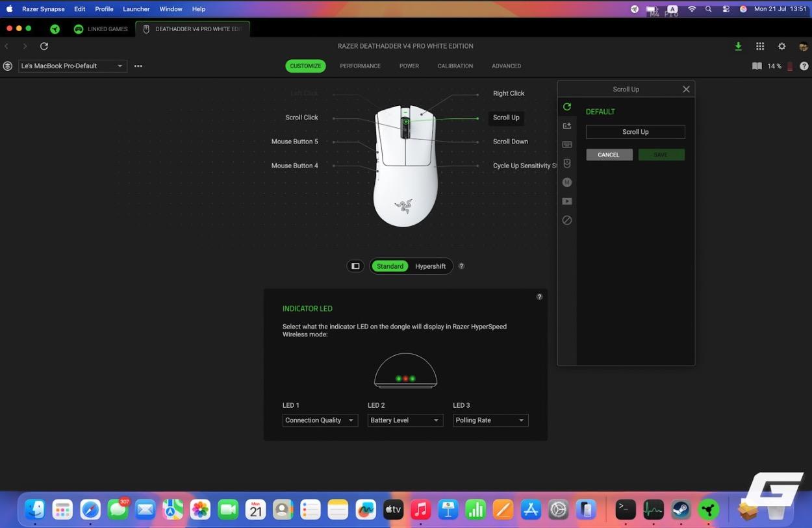The height and width of the screenshot is (528, 812).
Task: Open the modules grid icon
Action: 760,46
